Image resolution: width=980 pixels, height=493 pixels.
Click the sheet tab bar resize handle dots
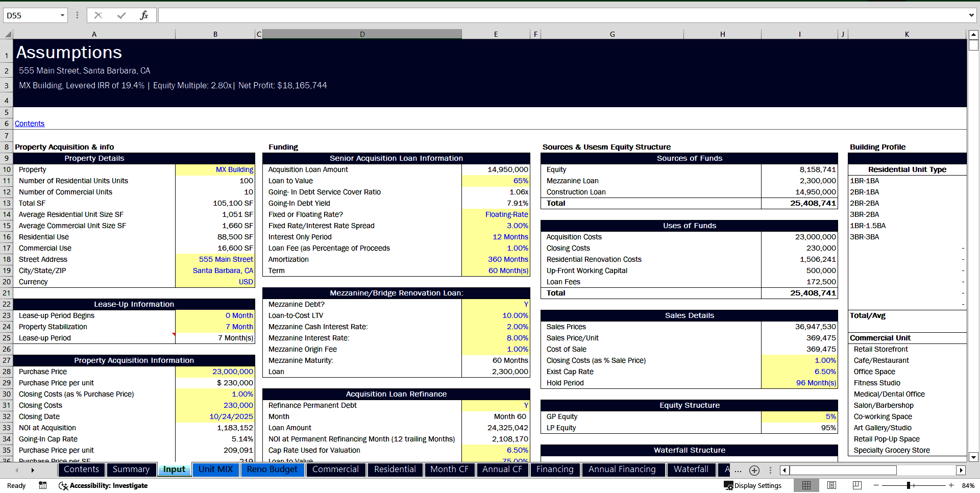pyautogui.click(x=770, y=470)
